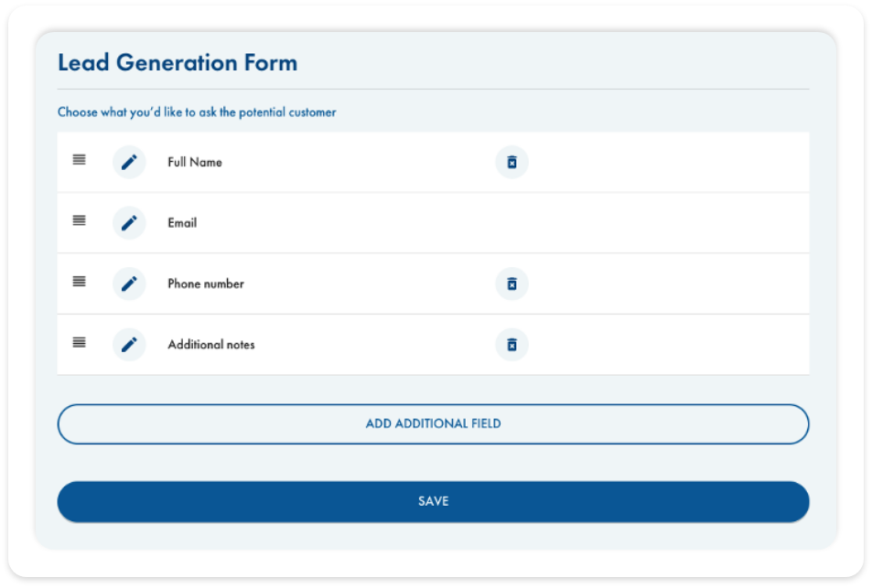This screenshot has height=588, width=872.
Task: Save the lead generation form
Action: point(433,501)
